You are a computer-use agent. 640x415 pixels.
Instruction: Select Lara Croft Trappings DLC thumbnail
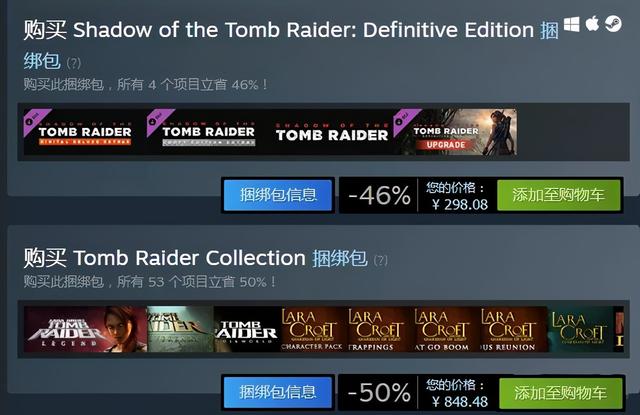click(380, 329)
